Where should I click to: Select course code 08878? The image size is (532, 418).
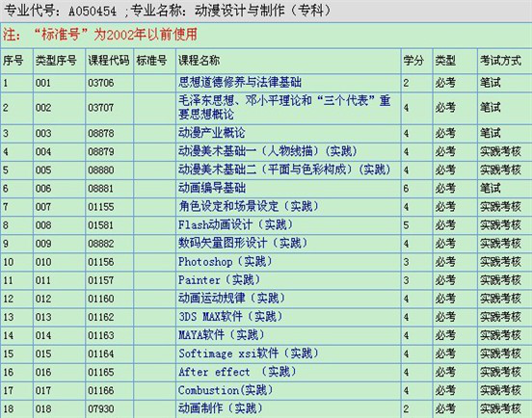pos(101,133)
